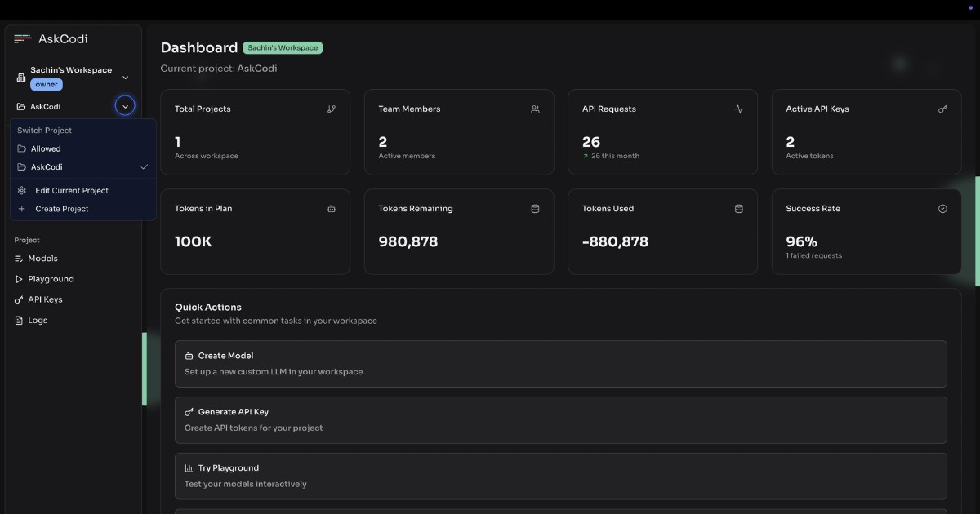The height and width of the screenshot is (514, 980).
Task: Open the Team Members card
Action: [459, 132]
